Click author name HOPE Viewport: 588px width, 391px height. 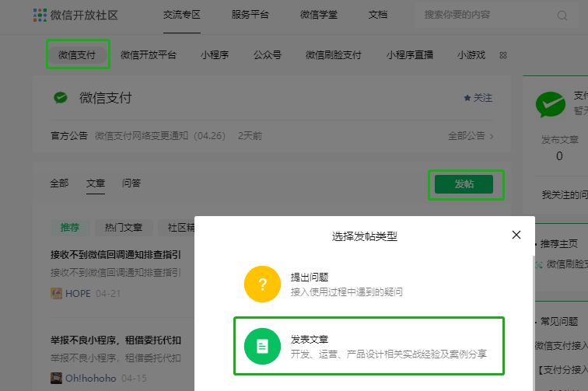point(78,294)
